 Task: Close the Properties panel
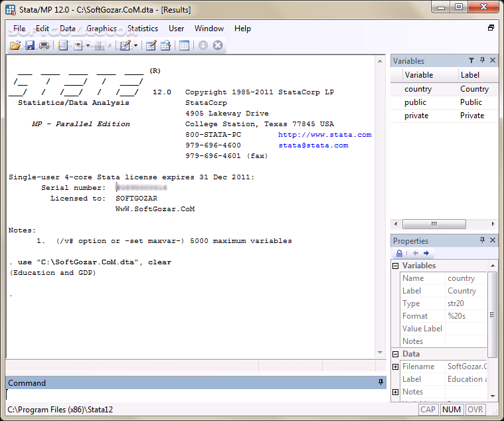point(493,240)
